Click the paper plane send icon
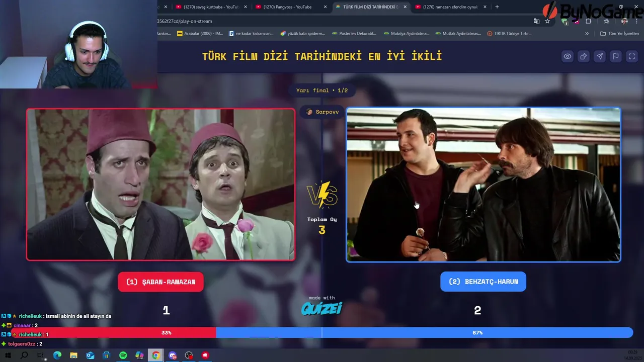 point(600,56)
